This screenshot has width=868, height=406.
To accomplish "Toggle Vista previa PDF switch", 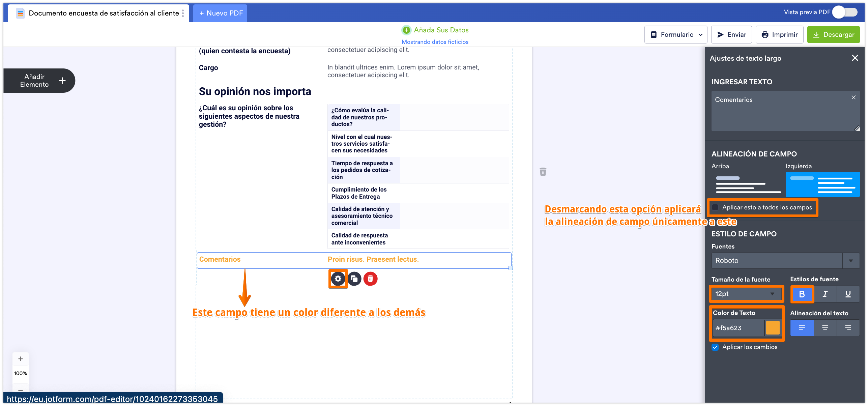I will [844, 12].
